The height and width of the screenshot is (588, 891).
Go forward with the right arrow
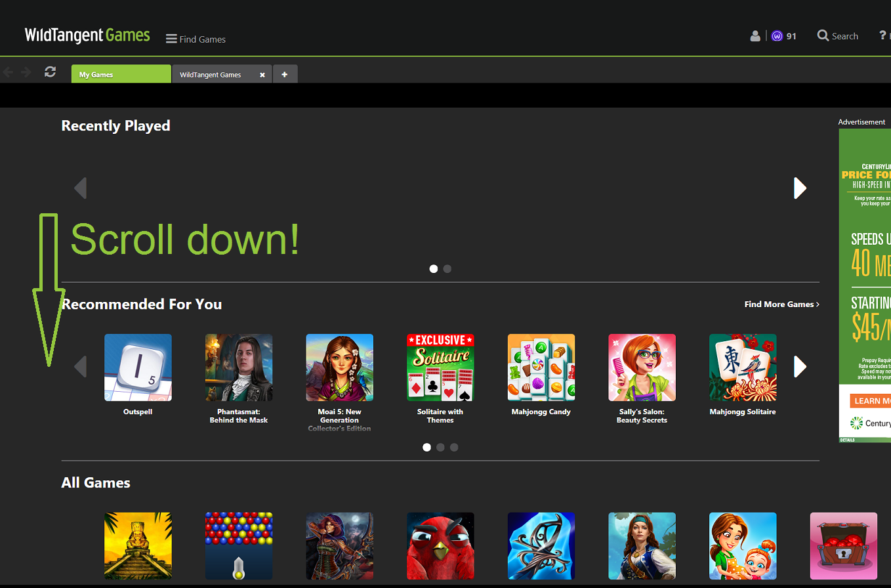tap(26, 72)
